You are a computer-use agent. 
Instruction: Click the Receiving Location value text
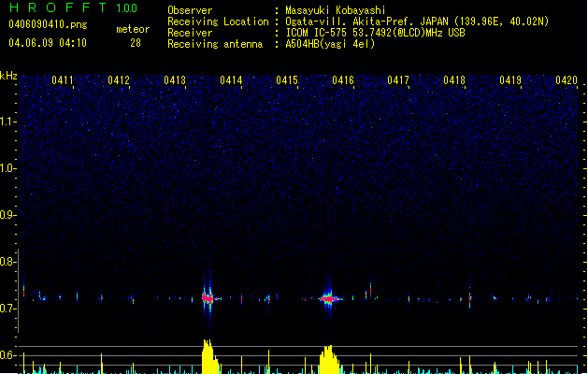[x=417, y=22]
